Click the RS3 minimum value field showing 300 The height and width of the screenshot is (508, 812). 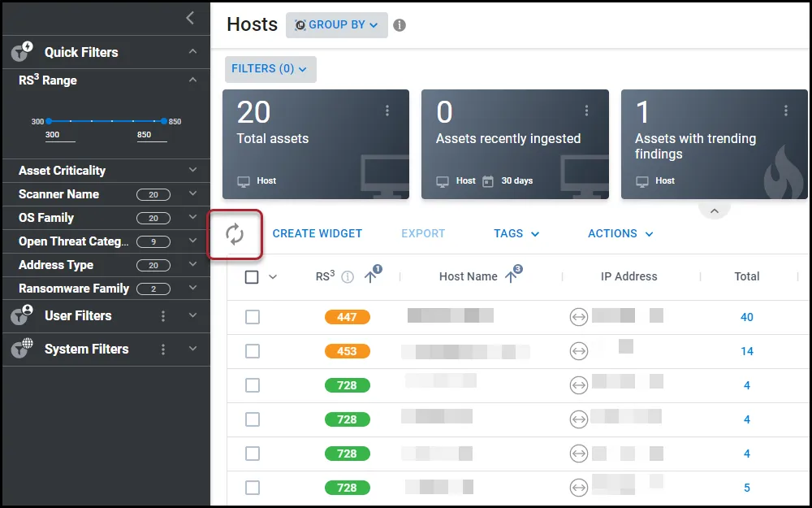click(x=60, y=135)
